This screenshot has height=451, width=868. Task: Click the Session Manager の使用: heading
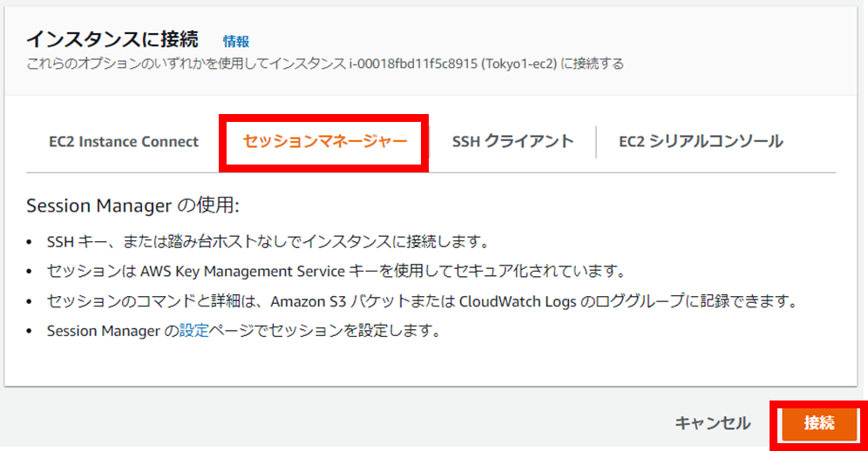point(132,205)
